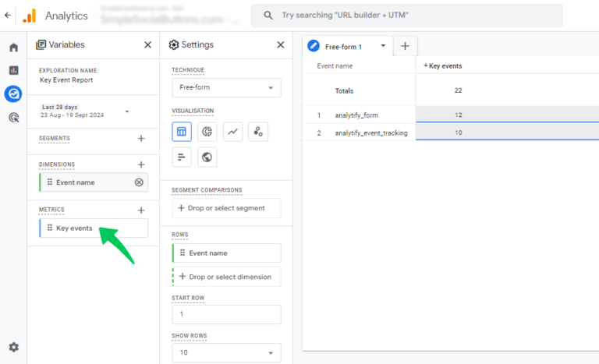The height and width of the screenshot is (364, 599).
Task: Add a new segment with plus
Action: click(x=141, y=139)
